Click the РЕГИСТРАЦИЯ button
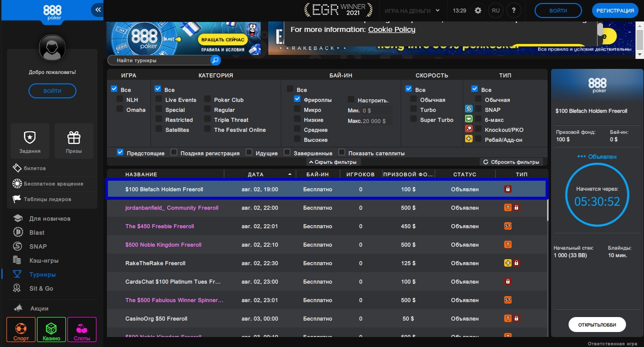The image size is (644, 347). click(615, 10)
